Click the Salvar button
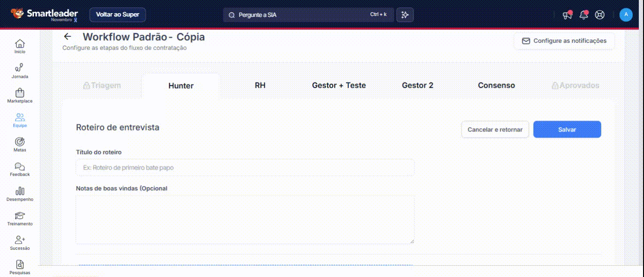The width and height of the screenshot is (644, 277). [567, 130]
